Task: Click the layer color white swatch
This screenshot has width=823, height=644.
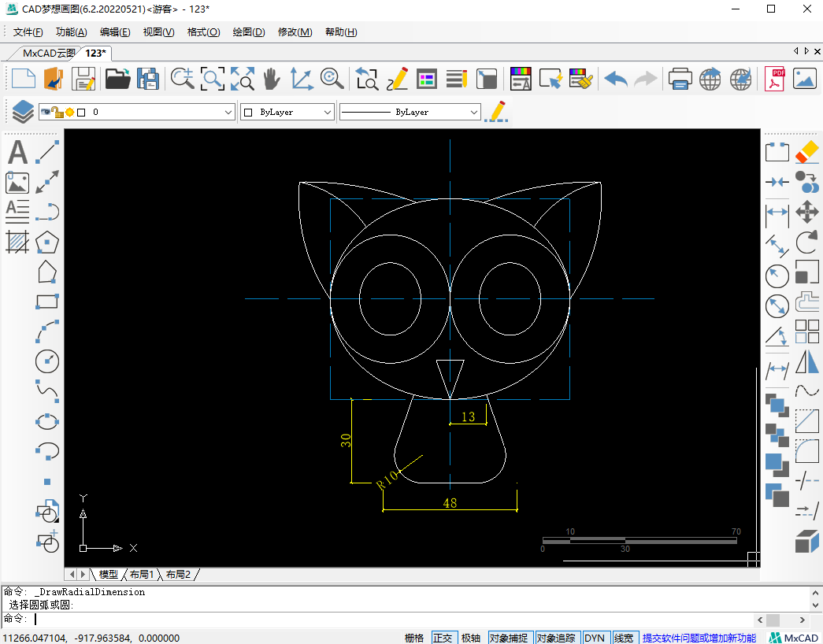Action: tap(81, 113)
